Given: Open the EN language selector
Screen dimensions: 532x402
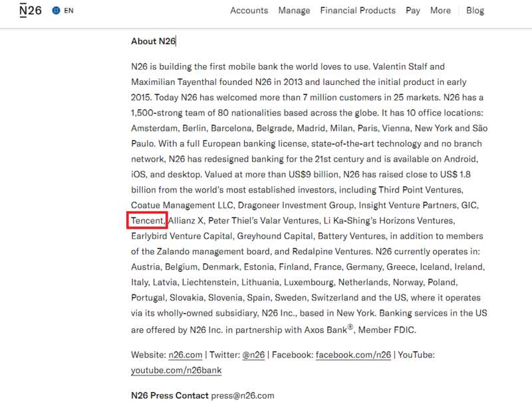Looking at the screenshot, I should click(68, 11).
